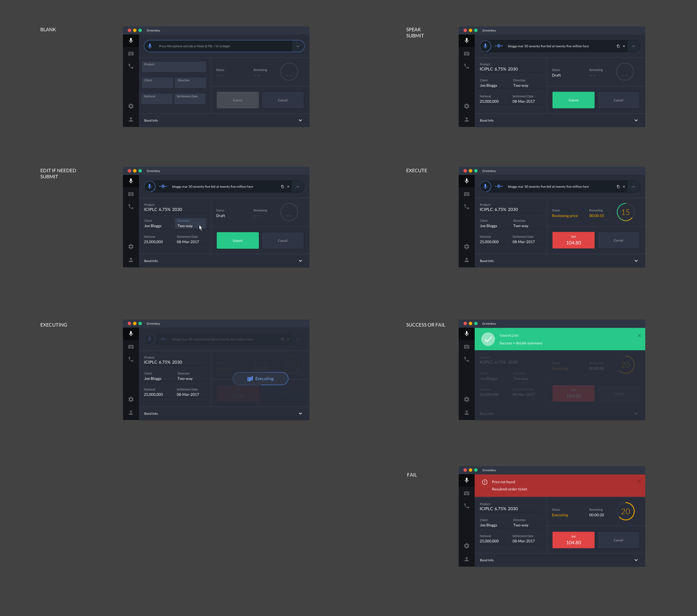
Task: Activate the blue microphone in the BLANK input bar
Action: (x=150, y=46)
